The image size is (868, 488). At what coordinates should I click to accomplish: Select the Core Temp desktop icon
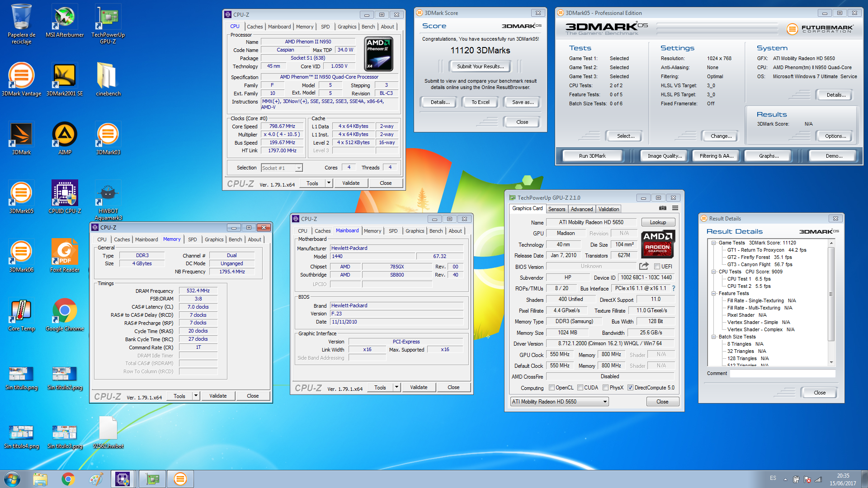point(21,314)
